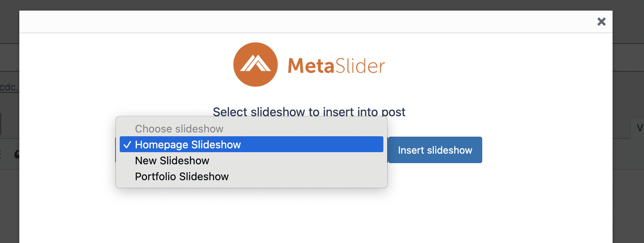Click the checkmark beside Homepage Slideshow
Screen dimensions: 644x243
tap(127, 145)
